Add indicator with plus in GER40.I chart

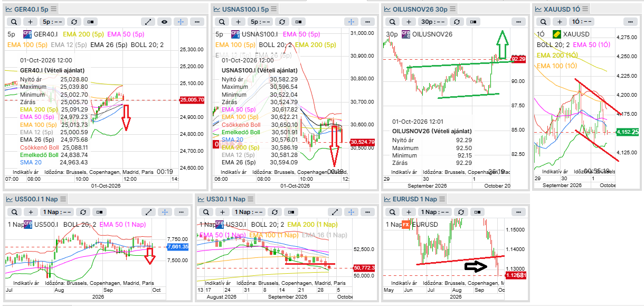tap(31, 22)
